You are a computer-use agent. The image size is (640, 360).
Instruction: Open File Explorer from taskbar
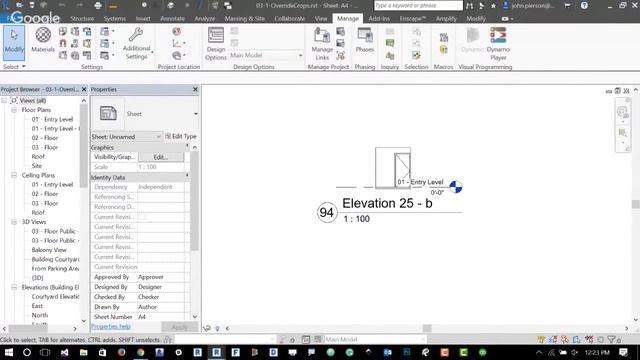pyautogui.click(x=84, y=352)
